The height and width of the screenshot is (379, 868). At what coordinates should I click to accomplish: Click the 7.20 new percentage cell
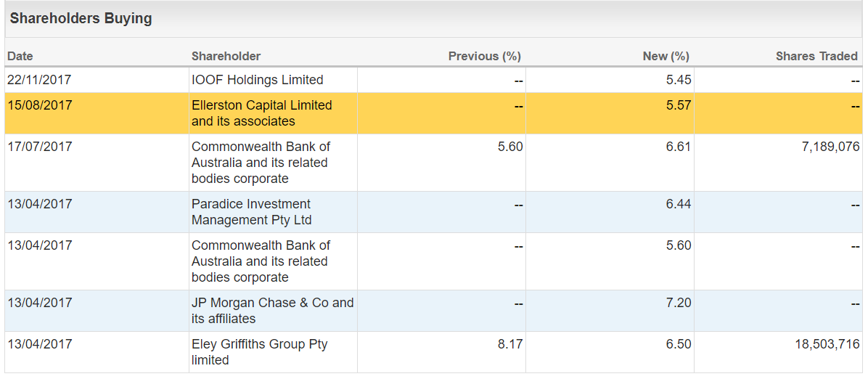[x=679, y=303]
